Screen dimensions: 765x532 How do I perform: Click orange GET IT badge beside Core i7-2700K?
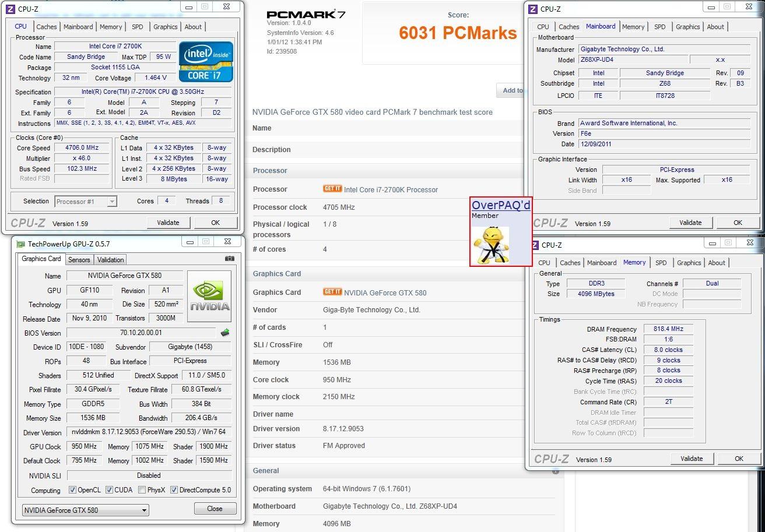click(x=332, y=189)
